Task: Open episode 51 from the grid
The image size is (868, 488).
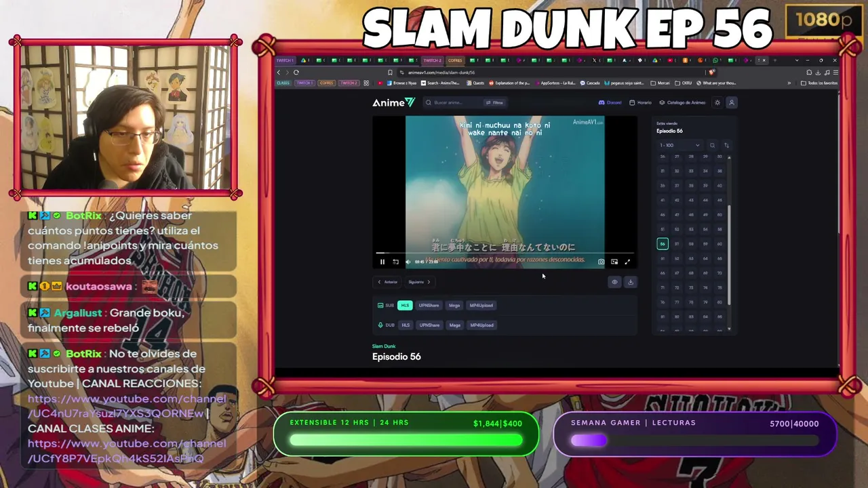Action: (x=663, y=229)
